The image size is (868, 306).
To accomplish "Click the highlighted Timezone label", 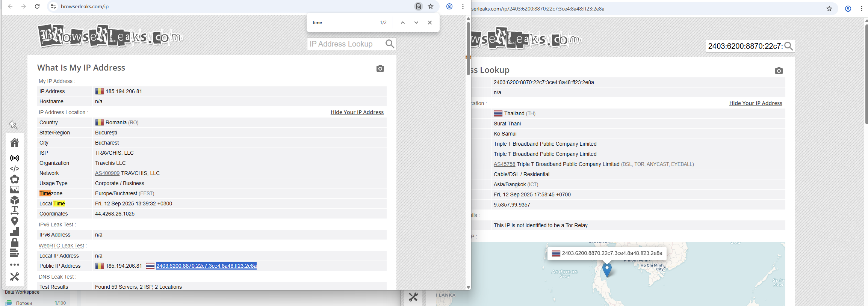I will coord(51,193).
